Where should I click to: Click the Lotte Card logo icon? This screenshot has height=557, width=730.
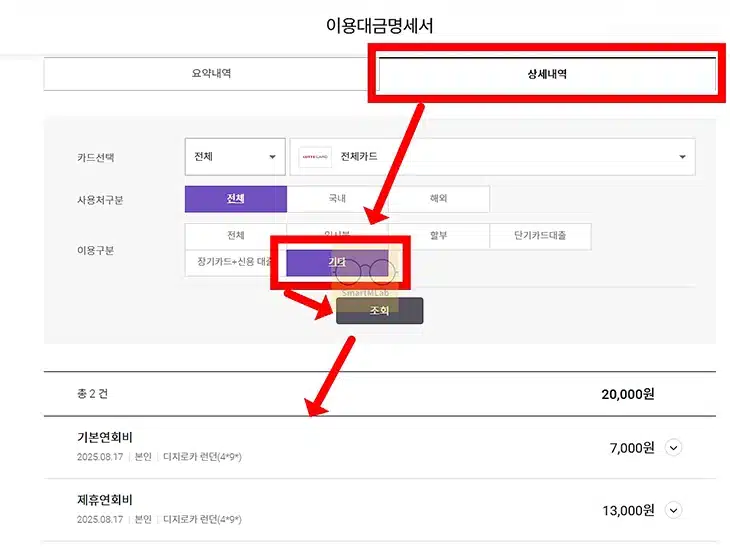click(x=315, y=156)
